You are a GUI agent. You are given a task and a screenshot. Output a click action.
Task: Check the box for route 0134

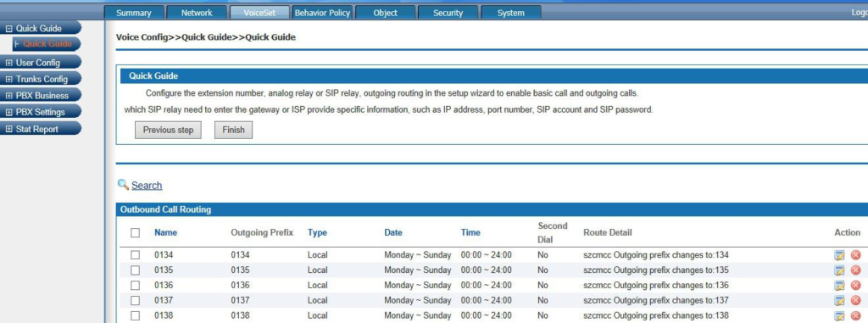click(135, 255)
